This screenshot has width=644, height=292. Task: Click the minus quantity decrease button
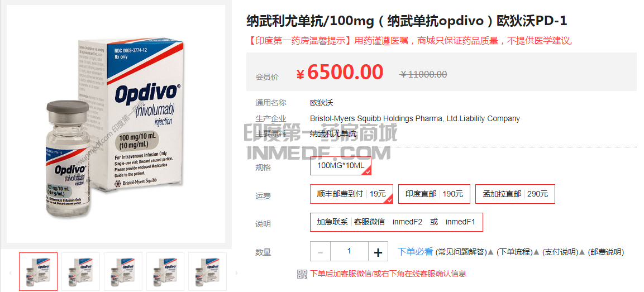tap(321, 252)
